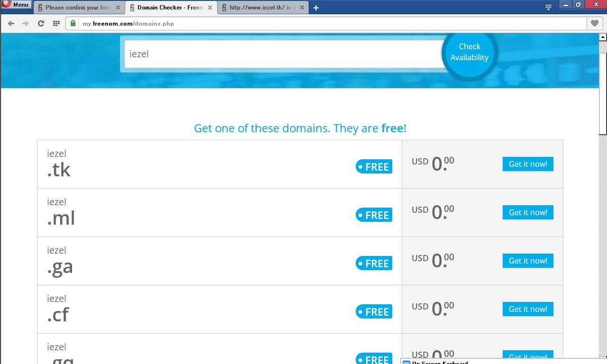Click USD 0.00 price in .ga row
Image resolution: width=607 pixels, height=364 pixels.
coord(433,261)
